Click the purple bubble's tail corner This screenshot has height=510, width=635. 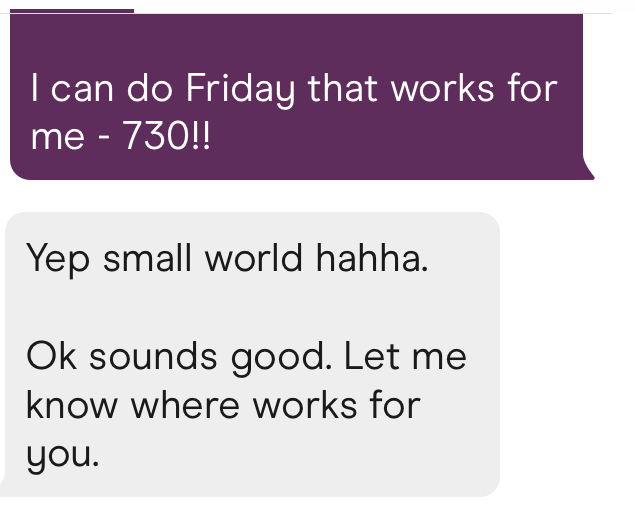(588, 174)
